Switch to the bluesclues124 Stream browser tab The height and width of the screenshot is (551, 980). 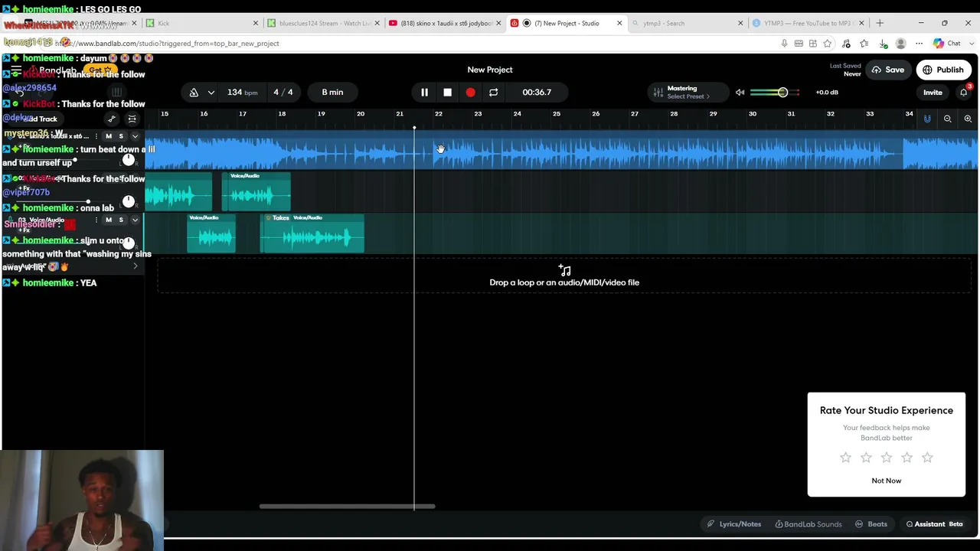322,23
